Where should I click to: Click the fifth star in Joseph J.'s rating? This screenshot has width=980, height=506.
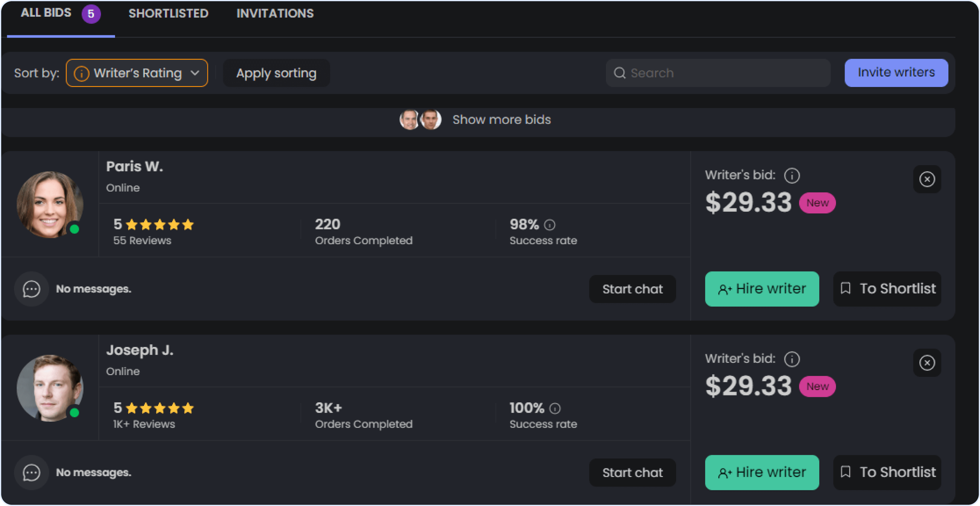pyautogui.click(x=188, y=408)
